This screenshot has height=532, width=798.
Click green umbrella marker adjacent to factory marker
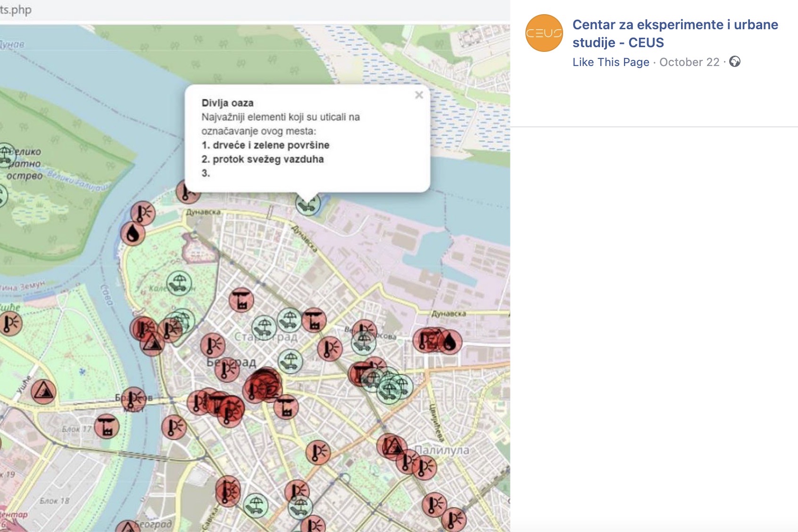289,319
